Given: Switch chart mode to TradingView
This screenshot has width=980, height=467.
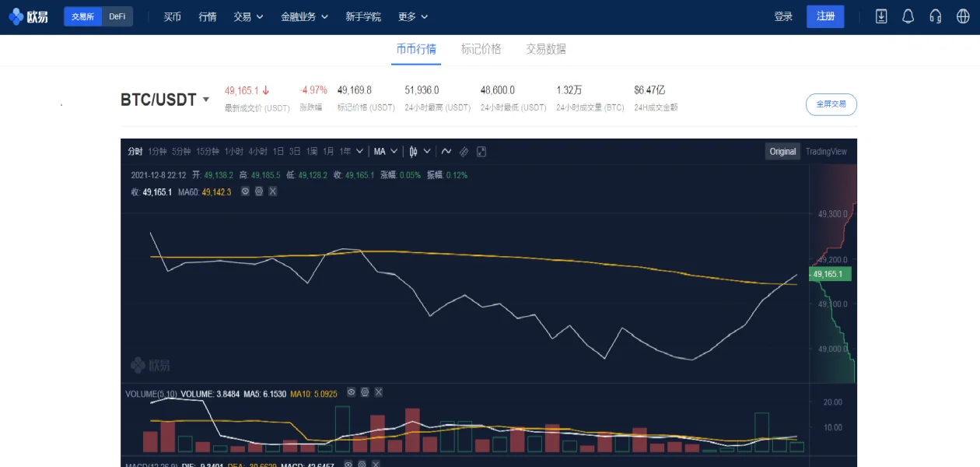Looking at the screenshot, I should tap(826, 152).
